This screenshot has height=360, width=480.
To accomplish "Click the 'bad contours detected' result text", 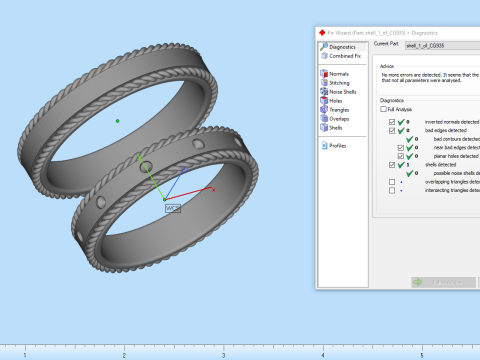I will coord(457,139).
